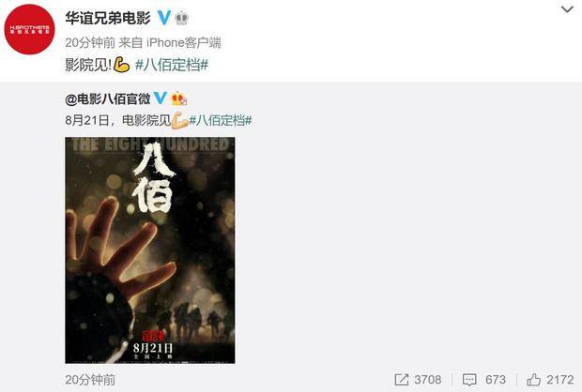Like the post with thumbs-up icon
582x392 pixels.
point(534,380)
